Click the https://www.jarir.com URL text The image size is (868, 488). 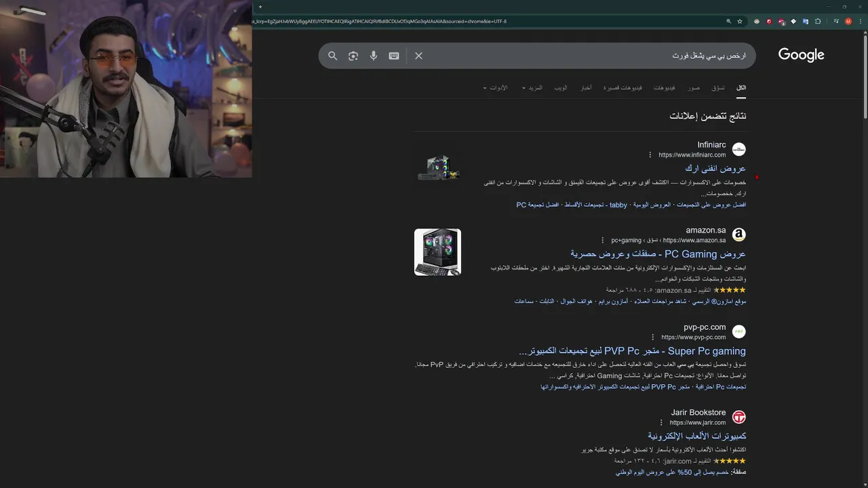(x=698, y=423)
